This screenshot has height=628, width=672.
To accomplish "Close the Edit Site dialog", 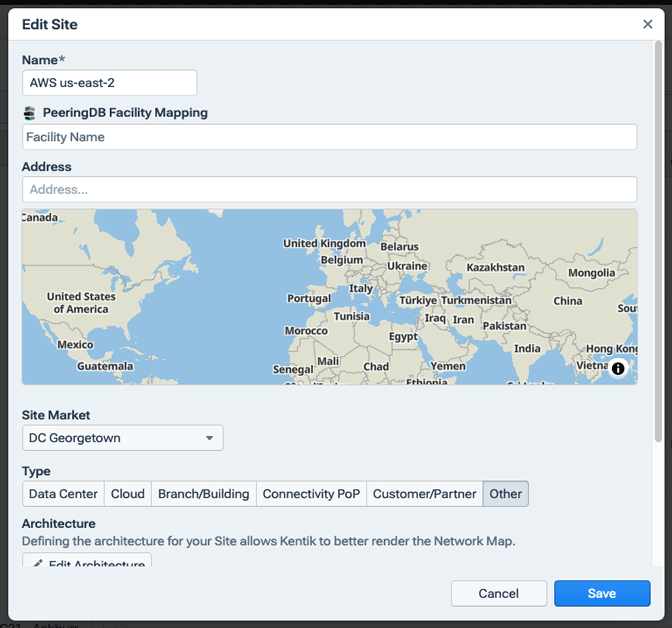I will pyautogui.click(x=648, y=24).
